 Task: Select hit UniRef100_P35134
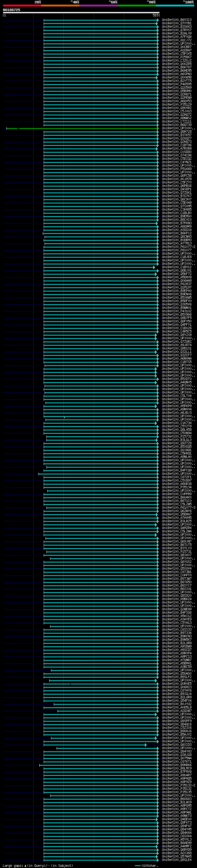pos(177,487)
